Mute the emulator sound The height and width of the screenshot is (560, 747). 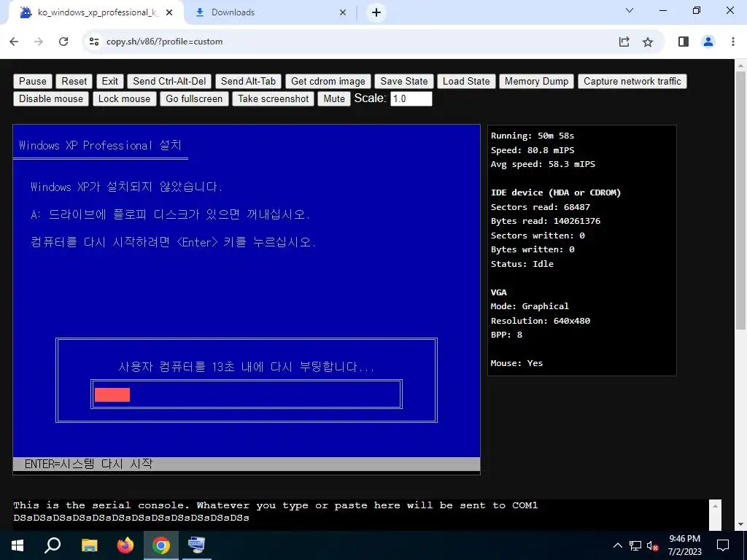click(334, 98)
